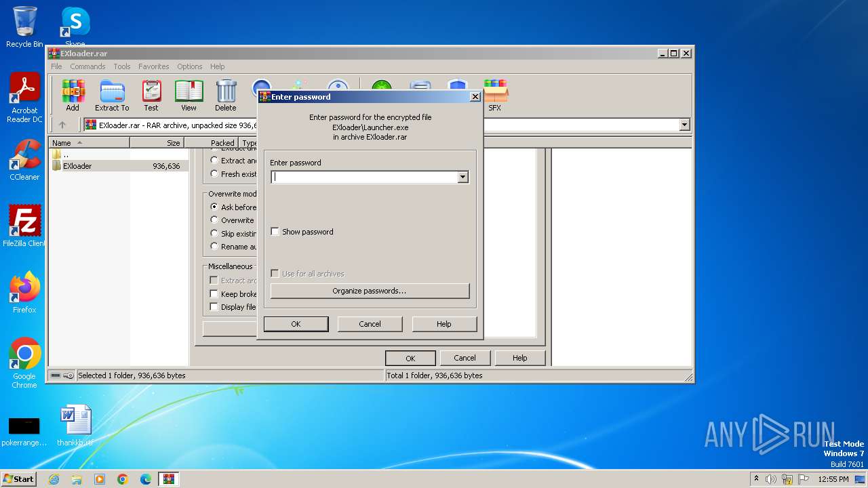Click the Action Center flag tray icon
Viewport: 868px width, 488px height.
804,479
